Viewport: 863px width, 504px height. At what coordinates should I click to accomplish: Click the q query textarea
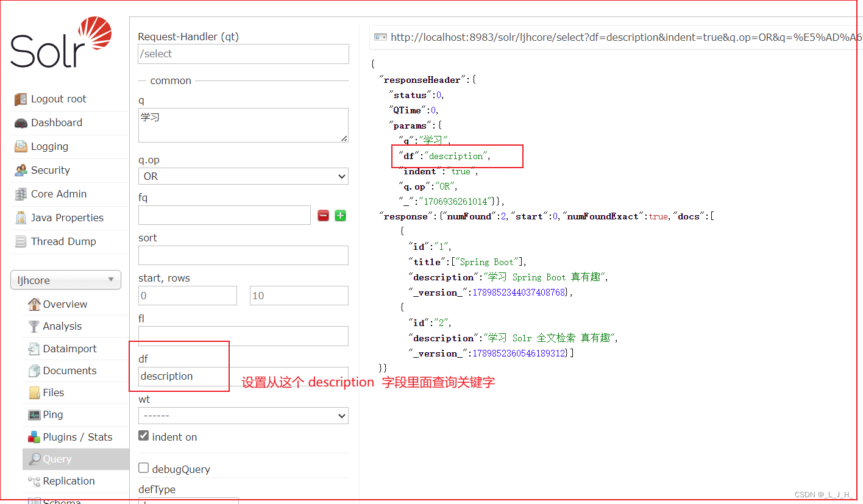(243, 126)
